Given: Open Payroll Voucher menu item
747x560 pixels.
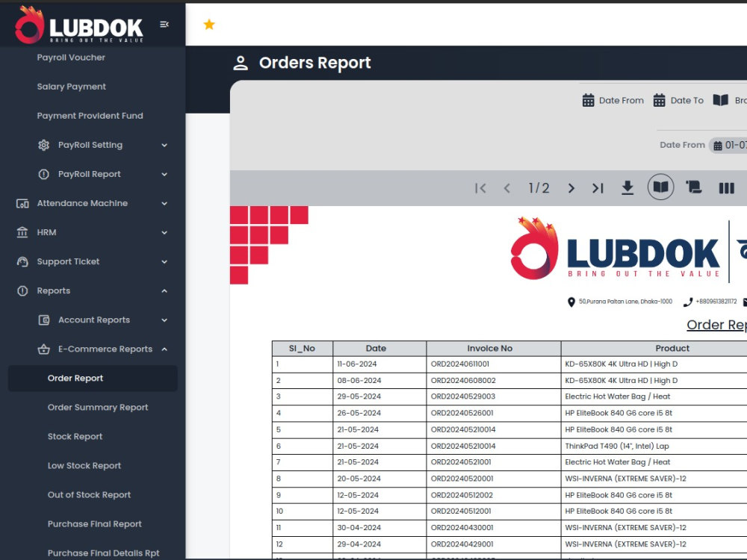Looking at the screenshot, I should click(x=71, y=57).
